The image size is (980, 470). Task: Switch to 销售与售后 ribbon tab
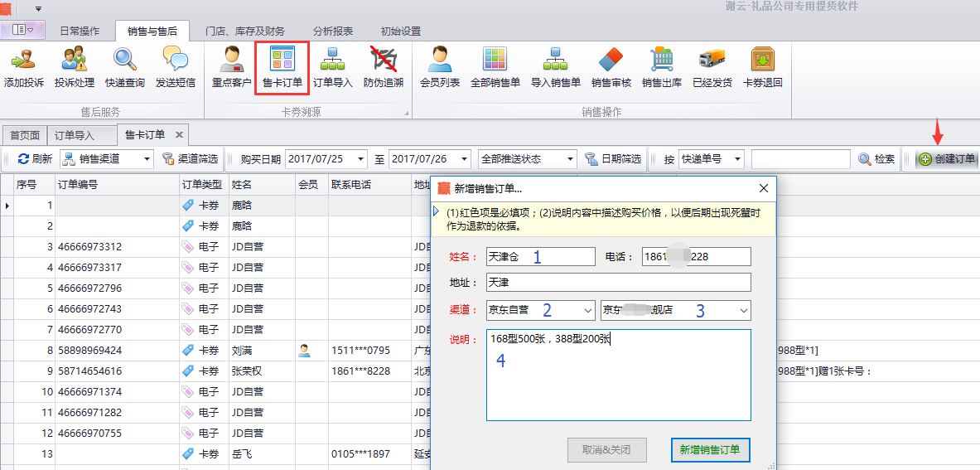click(x=152, y=31)
